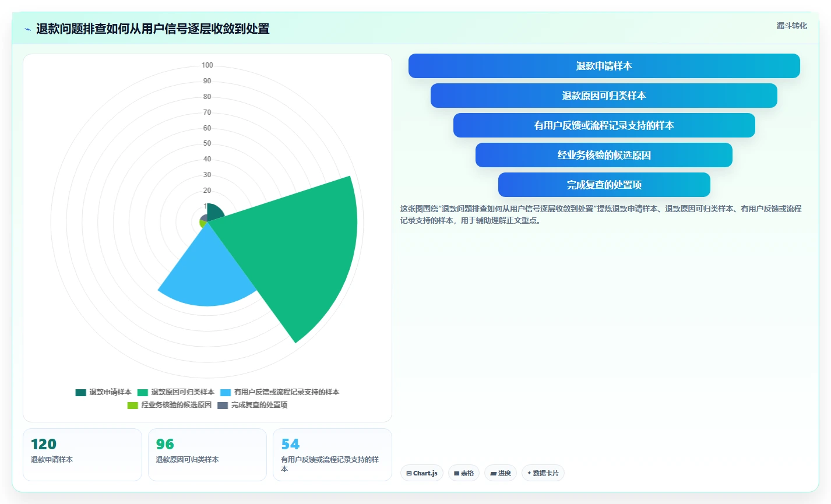The image size is (831, 504).
Task: Toggle 退款申请样本 legend color swatch
Action: (80, 393)
